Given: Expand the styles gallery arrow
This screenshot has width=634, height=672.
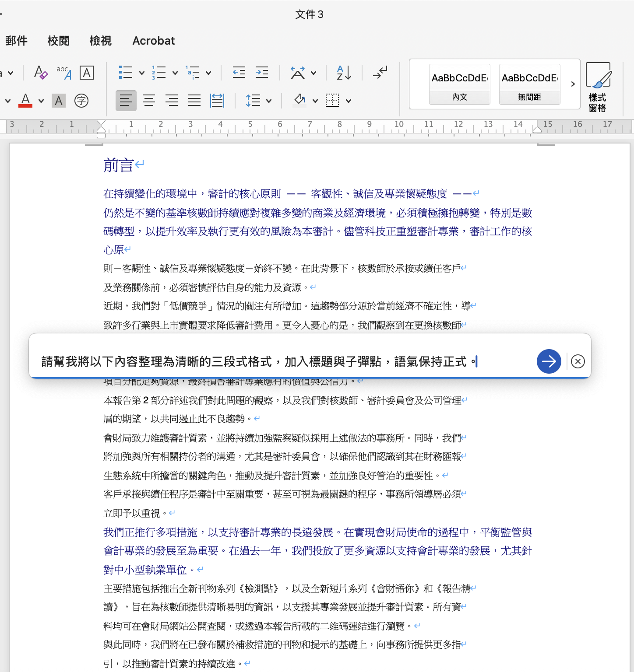Looking at the screenshot, I should click(573, 84).
